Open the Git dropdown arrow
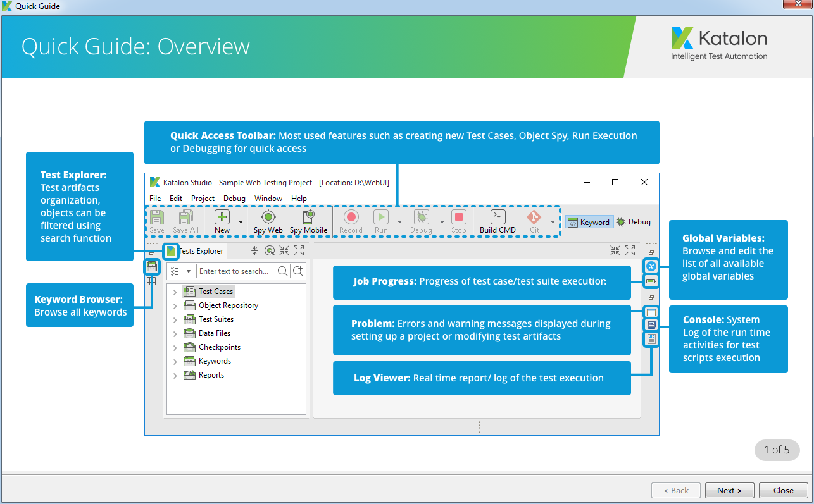 [553, 222]
